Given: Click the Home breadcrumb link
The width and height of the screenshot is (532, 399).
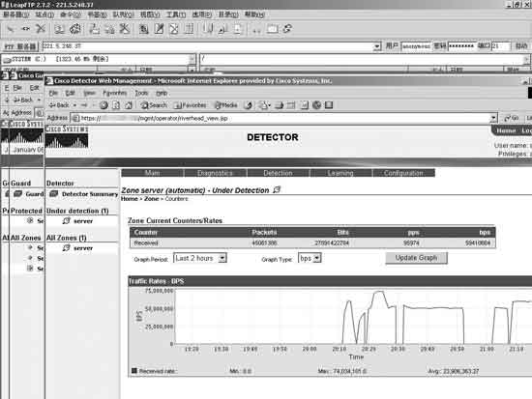Looking at the screenshot, I should point(130,199).
